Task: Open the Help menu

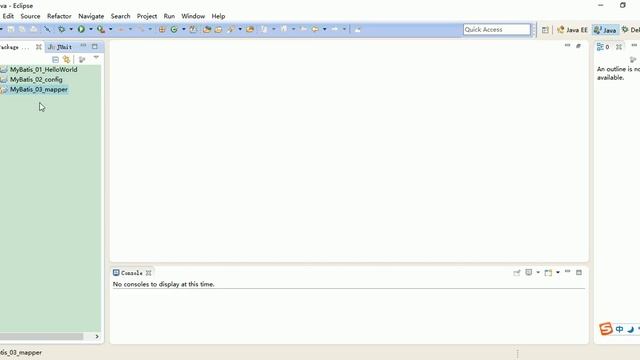Action: [218, 16]
